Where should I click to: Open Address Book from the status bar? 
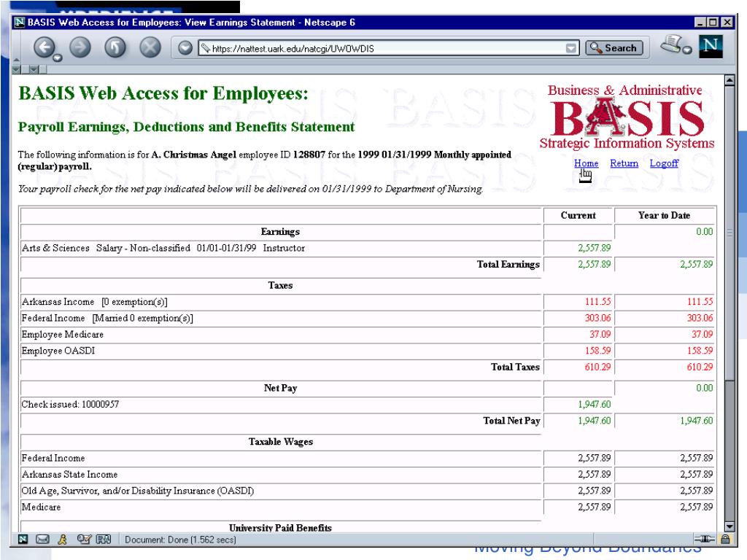pos(104,539)
